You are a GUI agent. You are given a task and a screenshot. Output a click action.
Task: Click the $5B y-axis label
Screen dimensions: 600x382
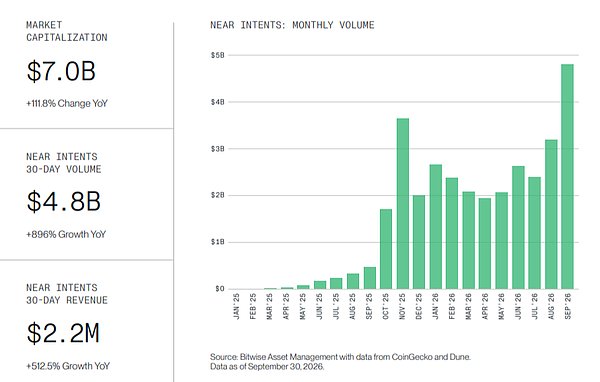click(217, 55)
